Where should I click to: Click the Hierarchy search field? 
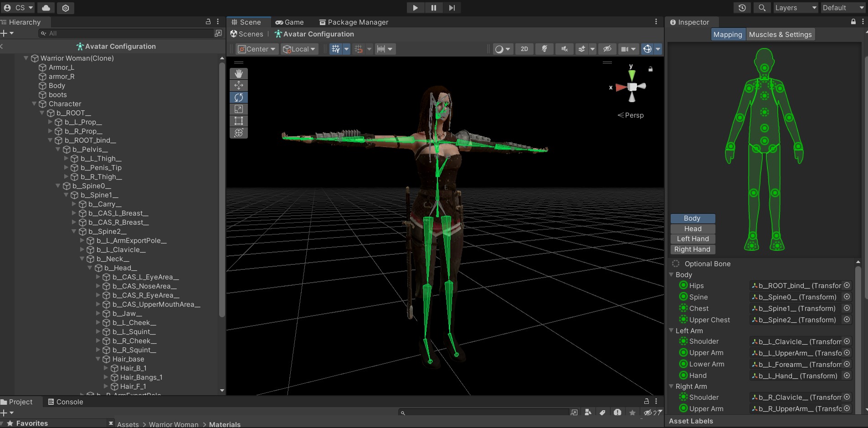pyautogui.click(x=126, y=33)
